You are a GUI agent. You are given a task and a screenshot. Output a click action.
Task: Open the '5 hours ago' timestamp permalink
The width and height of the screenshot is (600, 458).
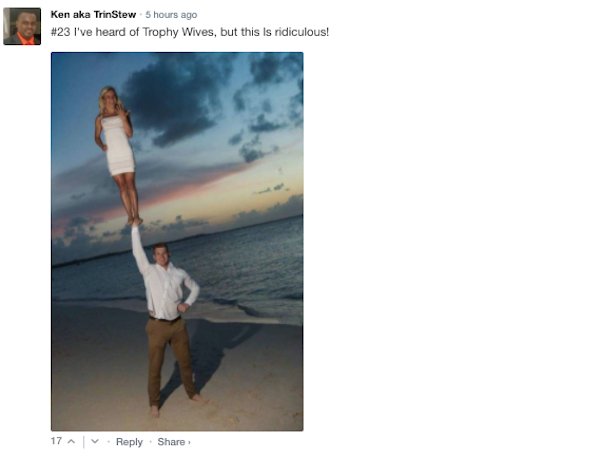click(171, 15)
